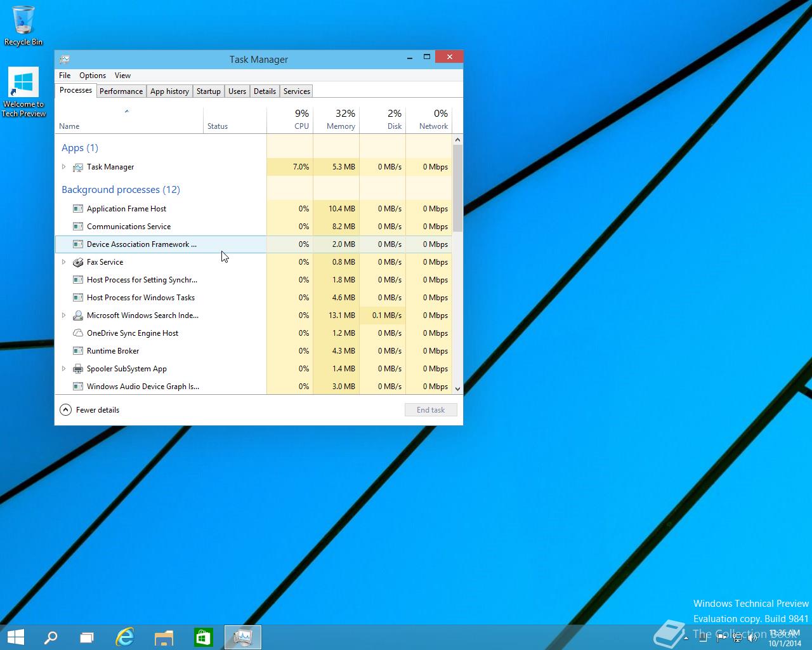
Task: Open File Explorer from the taskbar
Action: (x=164, y=637)
